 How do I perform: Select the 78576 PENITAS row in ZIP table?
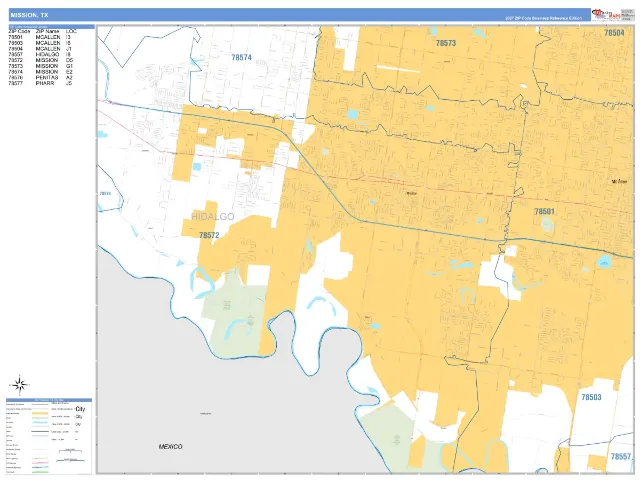[40, 77]
